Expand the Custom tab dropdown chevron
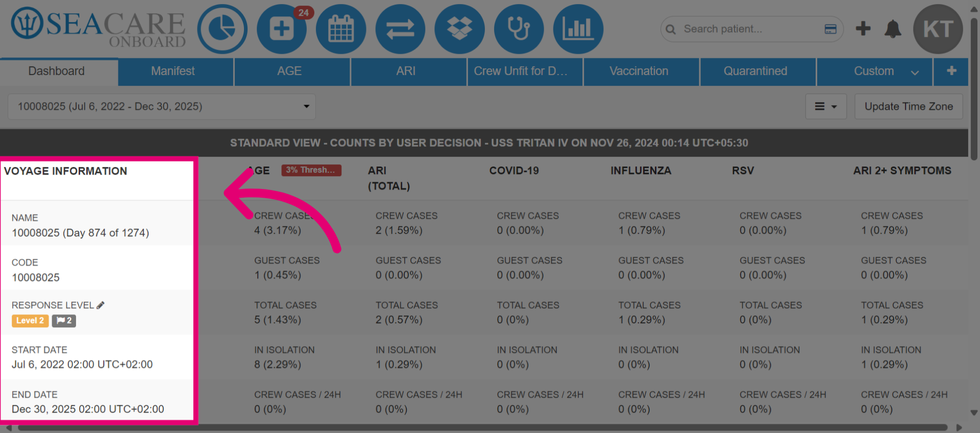The width and height of the screenshot is (980, 433). coord(915,72)
